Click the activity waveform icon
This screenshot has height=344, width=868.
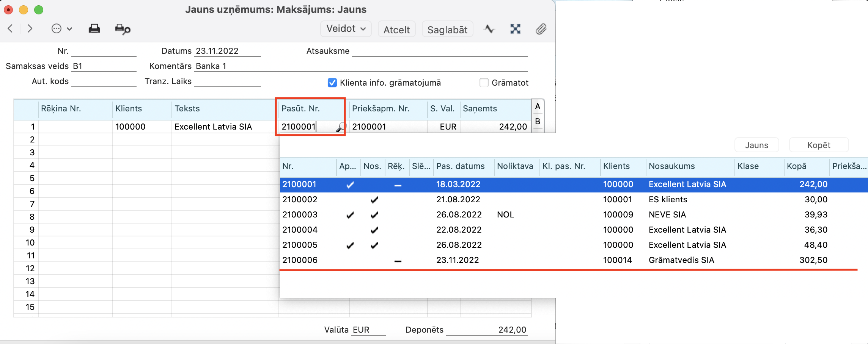[489, 29]
